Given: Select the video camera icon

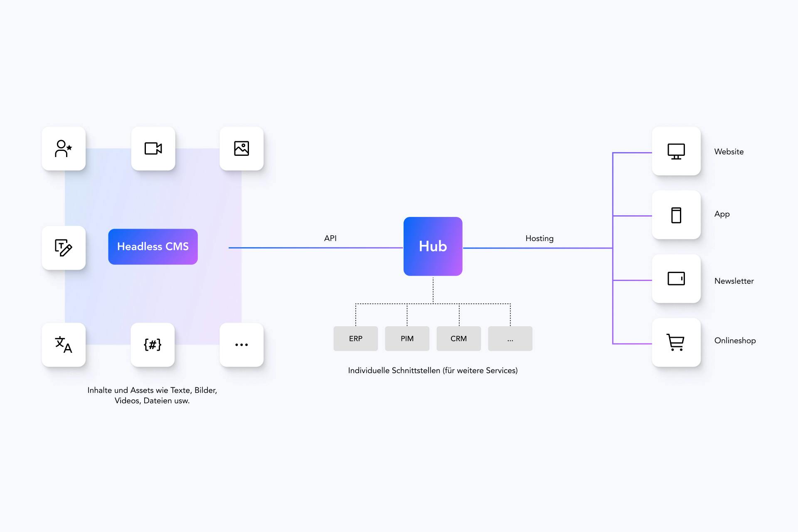Looking at the screenshot, I should point(153,148).
